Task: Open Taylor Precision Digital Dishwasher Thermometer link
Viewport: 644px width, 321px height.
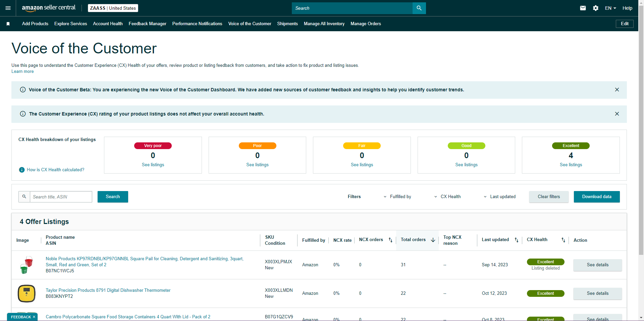Action: 108,290
